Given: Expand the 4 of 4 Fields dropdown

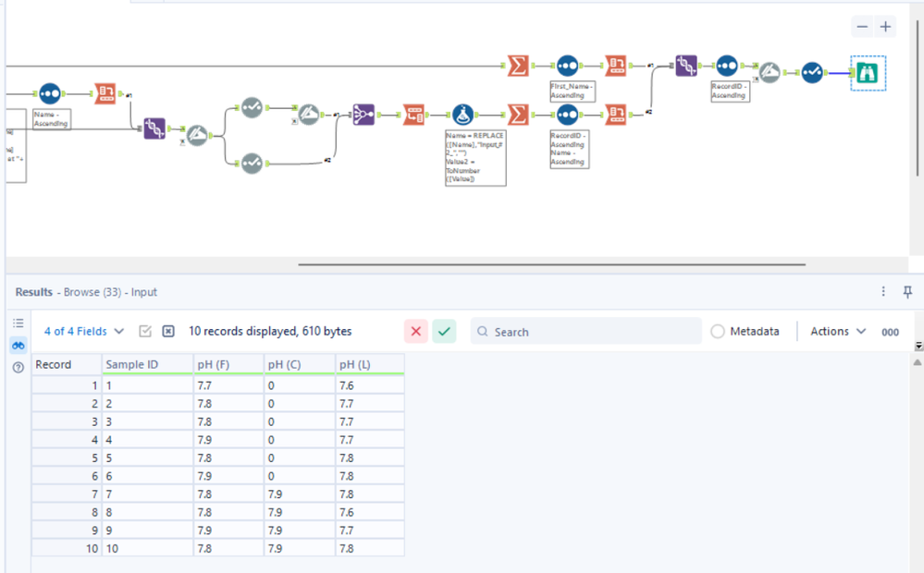Looking at the screenshot, I should coord(83,332).
